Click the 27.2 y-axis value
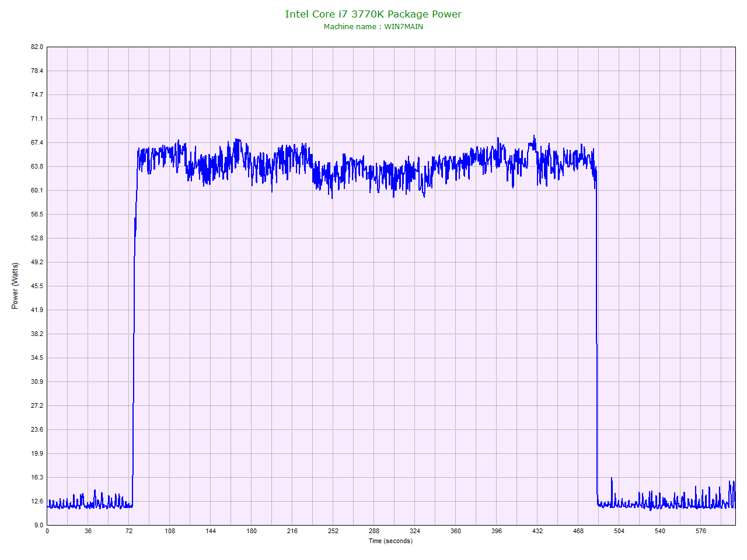The height and width of the screenshot is (560, 747). coord(37,405)
